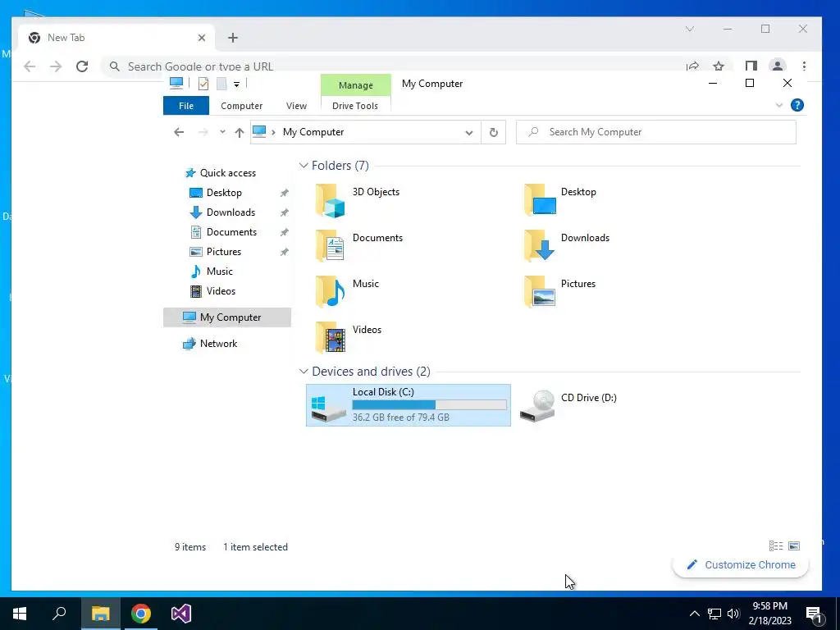Expand the ribbon with the chevron

pos(779,106)
